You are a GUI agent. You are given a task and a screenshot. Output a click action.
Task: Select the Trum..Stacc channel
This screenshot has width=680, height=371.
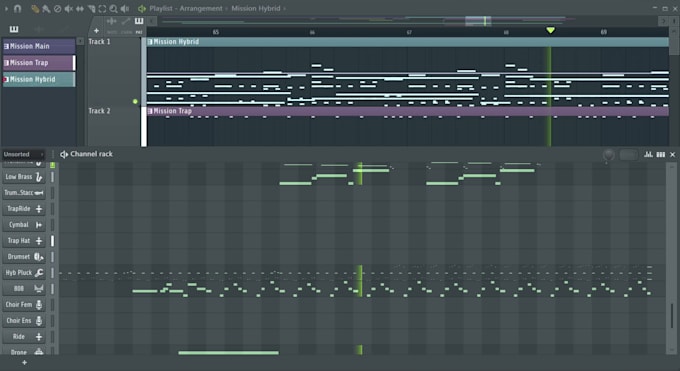[24, 193]
